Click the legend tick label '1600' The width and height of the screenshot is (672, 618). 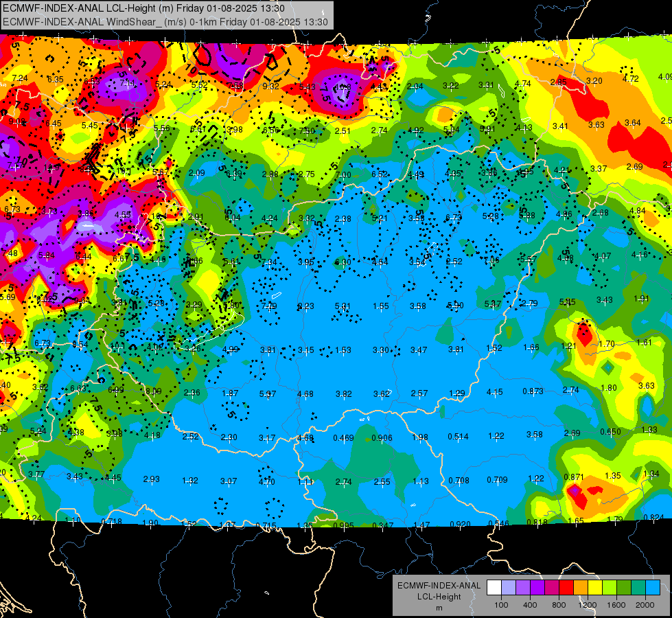(616, 605)
